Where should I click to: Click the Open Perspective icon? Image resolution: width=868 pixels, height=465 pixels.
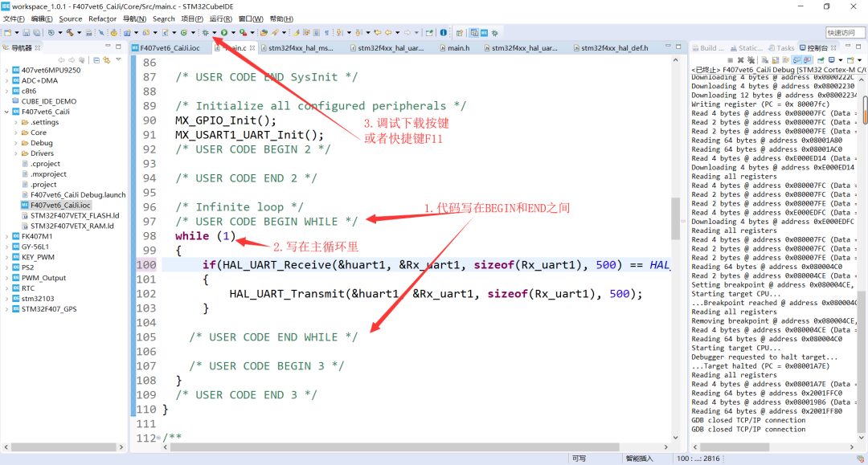(459, 33)
